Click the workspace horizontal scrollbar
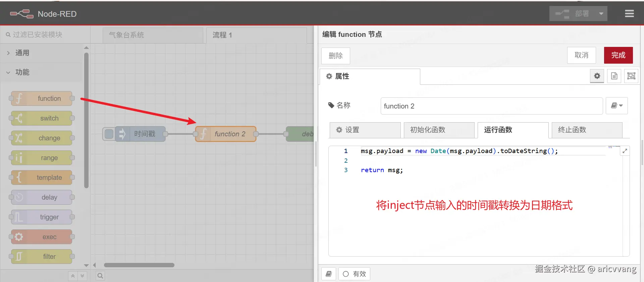The height and width of the screenshot is (282, 644). click(139, 265)
